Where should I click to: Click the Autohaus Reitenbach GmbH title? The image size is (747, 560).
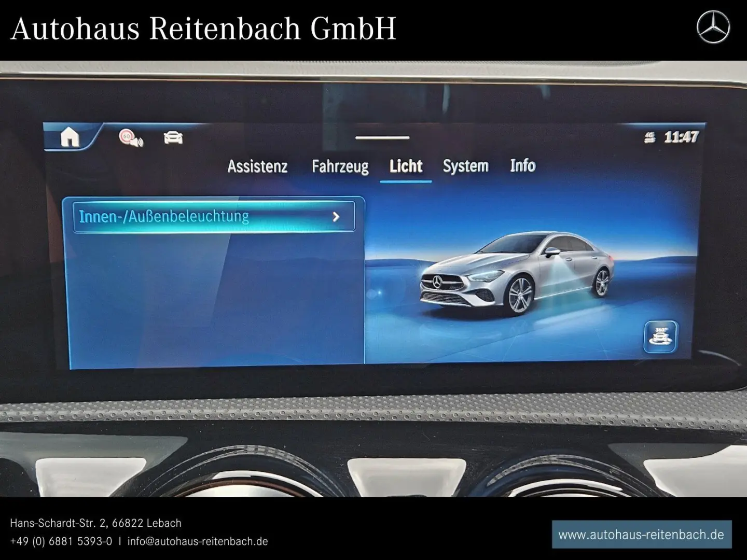pos(203,29)
